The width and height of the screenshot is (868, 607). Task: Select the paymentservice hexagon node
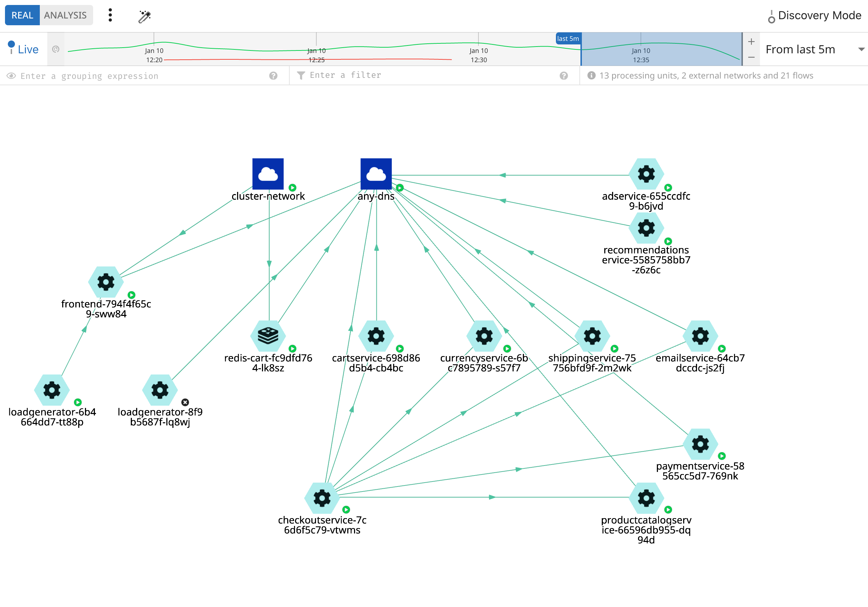point(700,444)
